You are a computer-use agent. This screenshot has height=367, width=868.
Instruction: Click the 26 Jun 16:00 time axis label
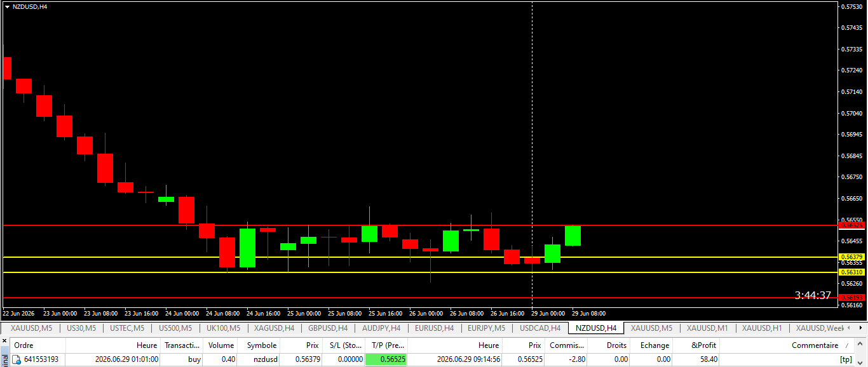click(507, 313)
